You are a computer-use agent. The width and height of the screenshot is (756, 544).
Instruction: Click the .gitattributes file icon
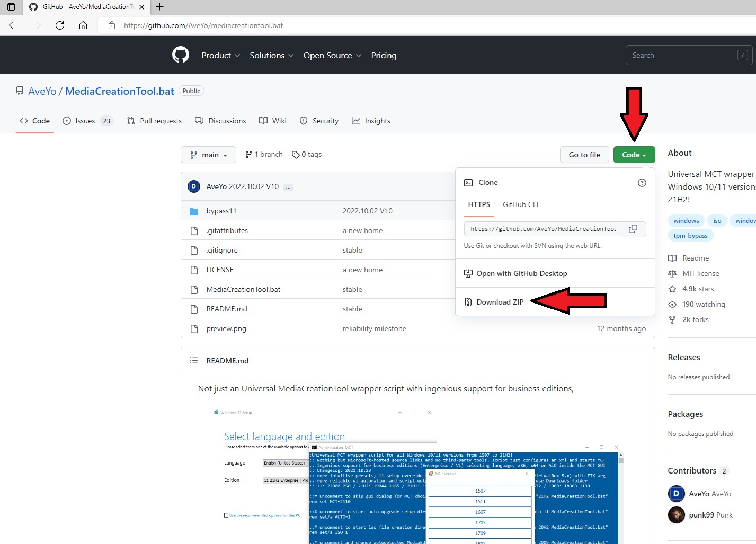194,230
